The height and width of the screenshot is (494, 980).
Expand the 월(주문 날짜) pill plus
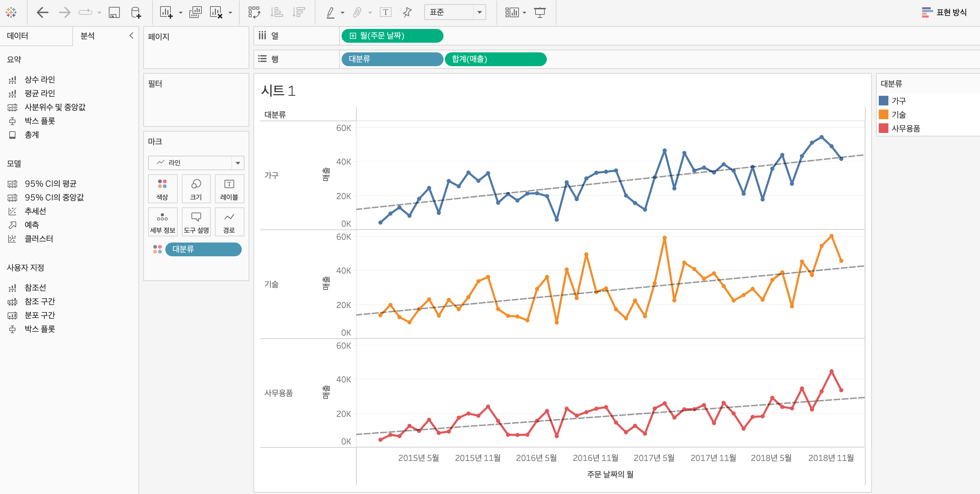pos(353,36)
